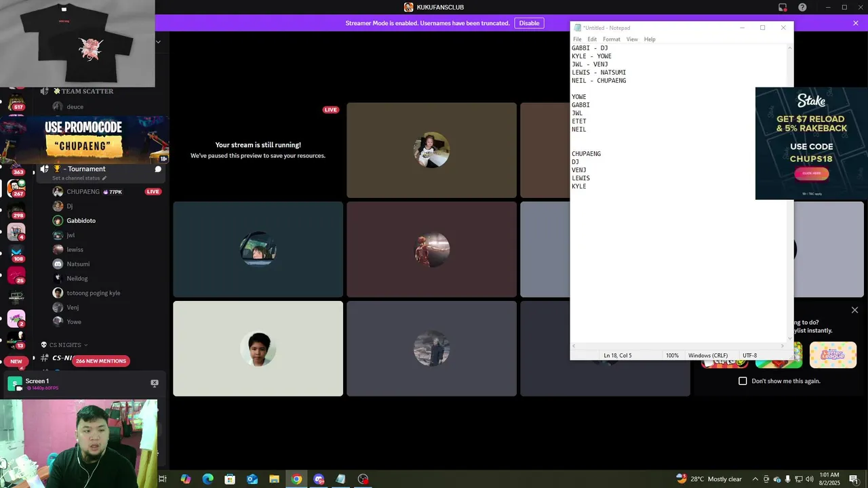Open server icon with 267 badge

16,188
